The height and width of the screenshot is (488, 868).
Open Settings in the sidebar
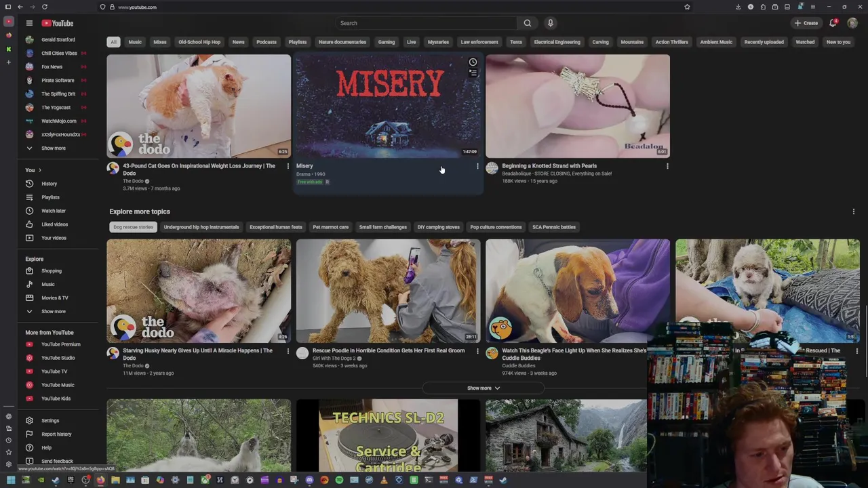[50, 421]
